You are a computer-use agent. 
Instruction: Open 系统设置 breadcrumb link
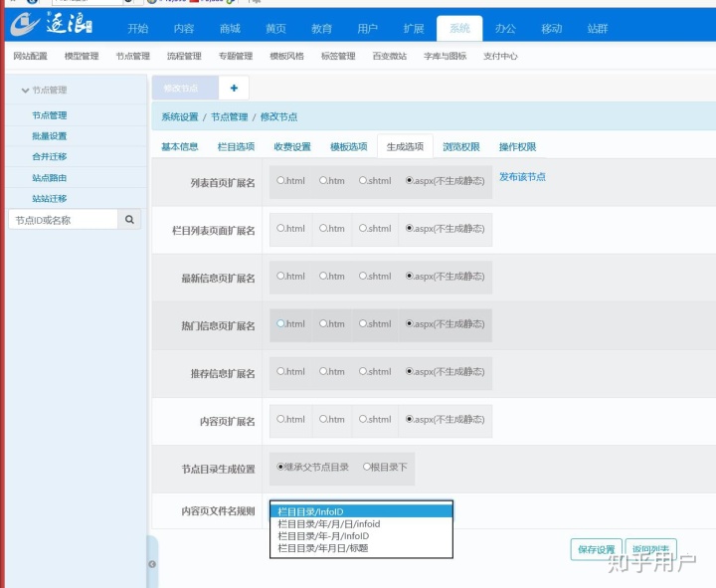(x=180, y=117)
